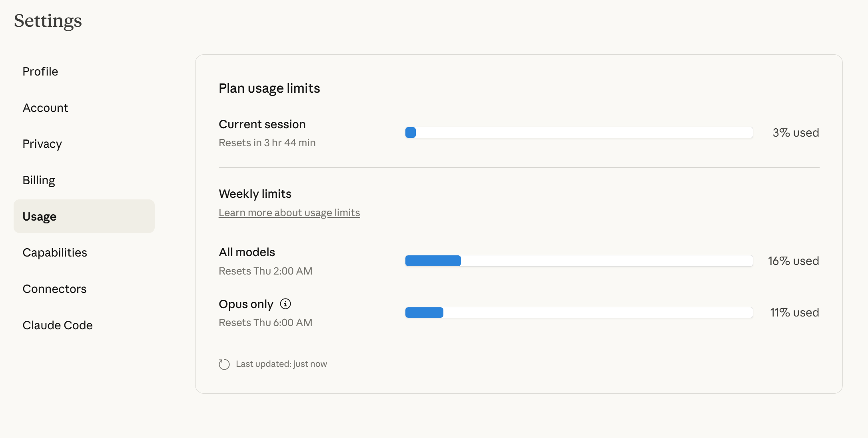Select the Usage sidebar item

click(40, 216)
